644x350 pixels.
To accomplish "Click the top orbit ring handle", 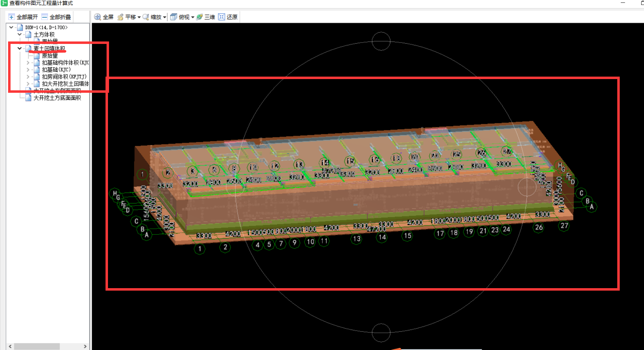I will (x=381, y=41).
